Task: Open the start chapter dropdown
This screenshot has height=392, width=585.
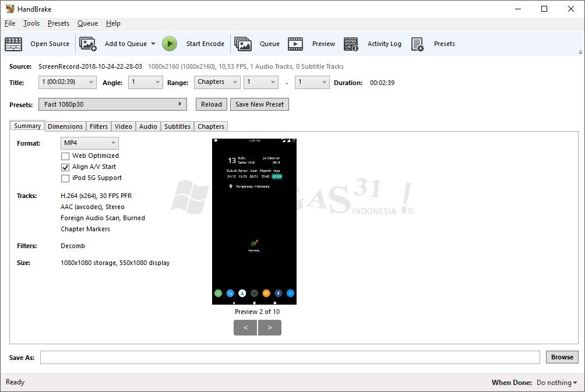Action: coord(261,82)
